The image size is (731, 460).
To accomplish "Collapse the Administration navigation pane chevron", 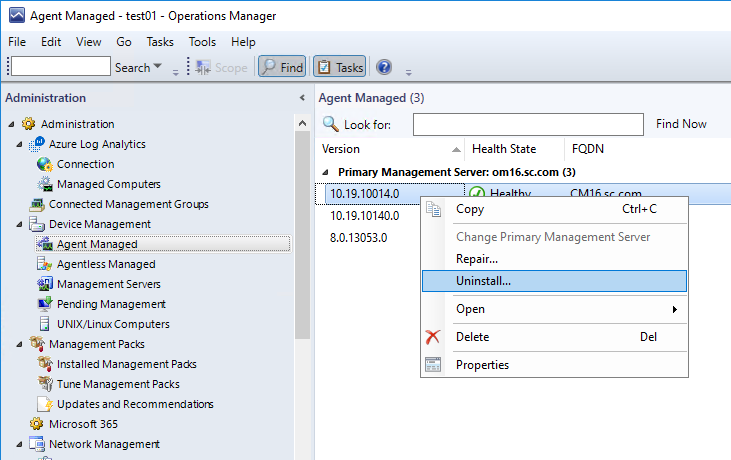I will tap(302, 97).
